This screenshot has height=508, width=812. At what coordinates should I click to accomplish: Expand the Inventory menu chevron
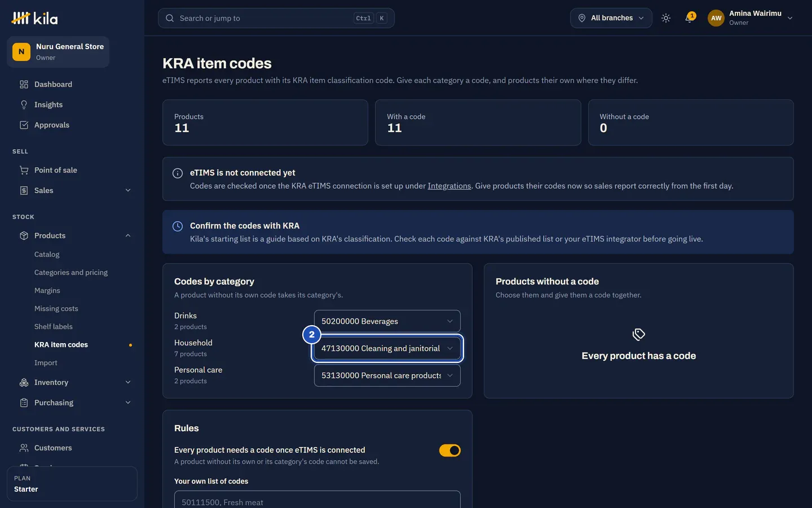pos(128,382)
